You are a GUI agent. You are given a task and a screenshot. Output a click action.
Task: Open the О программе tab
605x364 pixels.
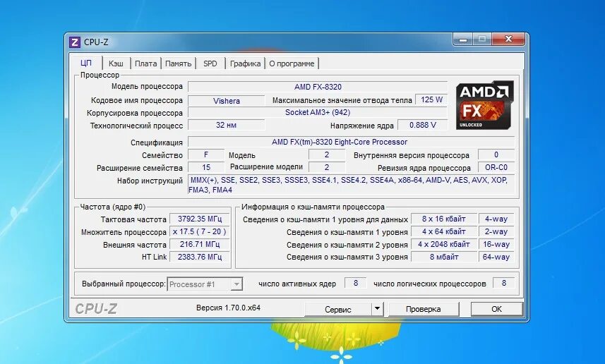pos(292,63)
